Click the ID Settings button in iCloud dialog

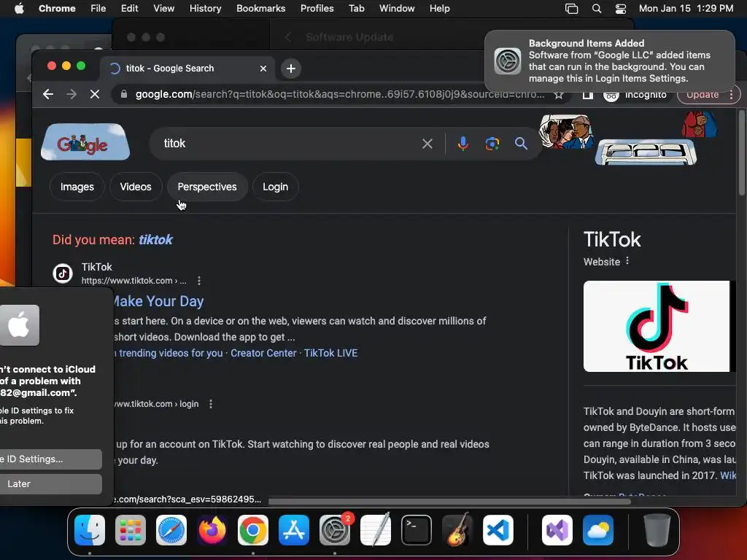tap(51, 459)
